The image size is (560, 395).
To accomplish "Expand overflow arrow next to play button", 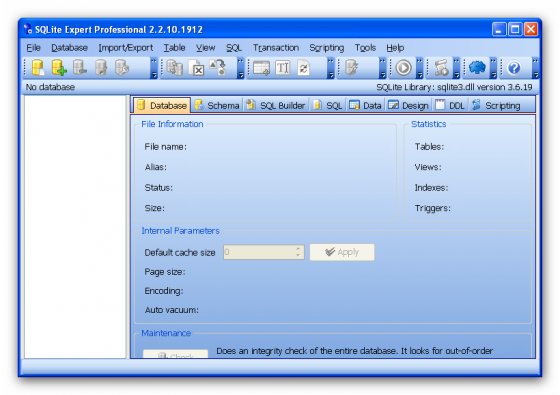I will 420,68.
